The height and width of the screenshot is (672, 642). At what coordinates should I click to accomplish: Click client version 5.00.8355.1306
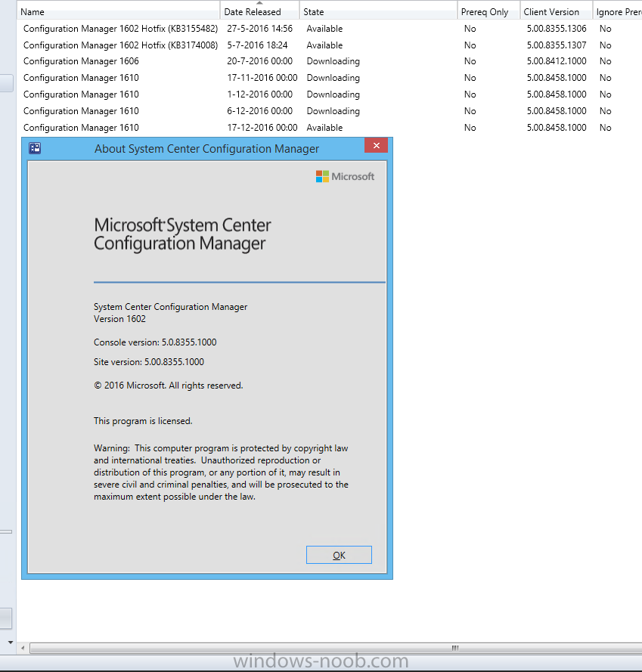(x=557, y=29)
